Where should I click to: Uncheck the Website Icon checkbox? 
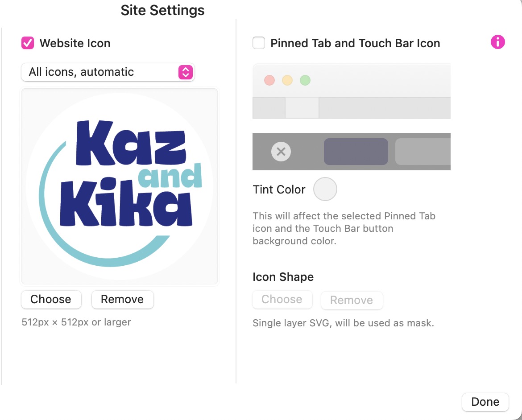(x=28, y=43)
